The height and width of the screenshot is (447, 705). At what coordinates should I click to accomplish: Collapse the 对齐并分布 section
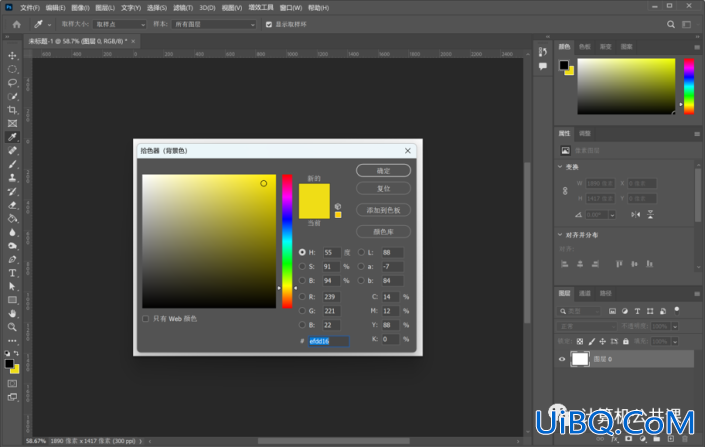coord(560,235)
